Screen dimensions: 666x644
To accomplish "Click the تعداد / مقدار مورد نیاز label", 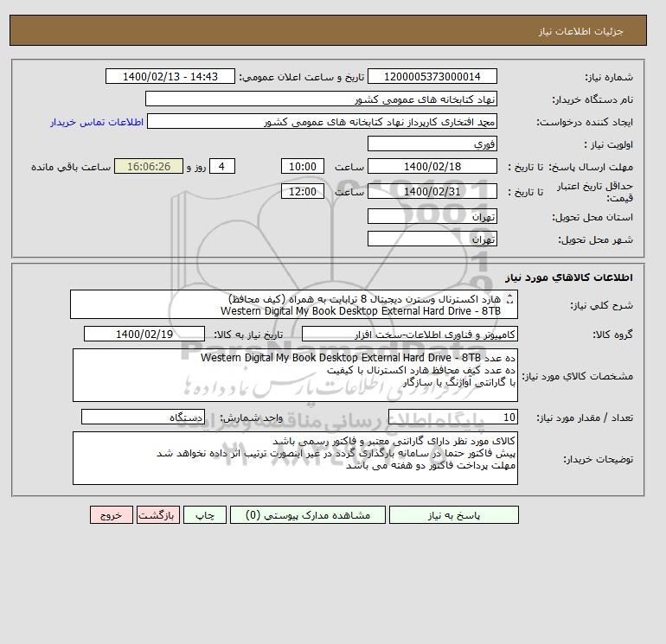I will pos(585,418).
